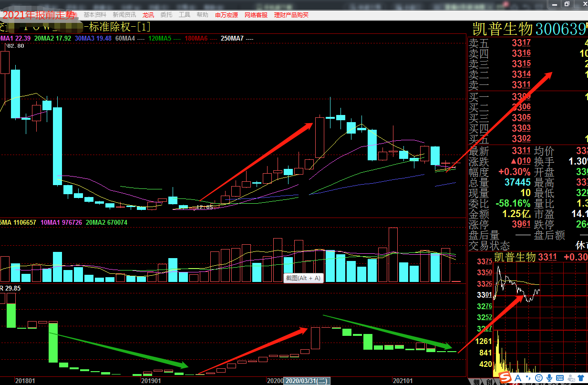The width and height of the screenshot is (588, 385).
Task: Click the 20MA2 670074 volume indicator label
Action: [x=106, y=222]
